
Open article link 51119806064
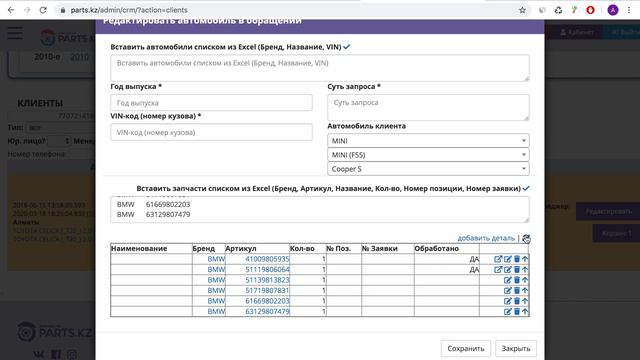click(267, 270)
